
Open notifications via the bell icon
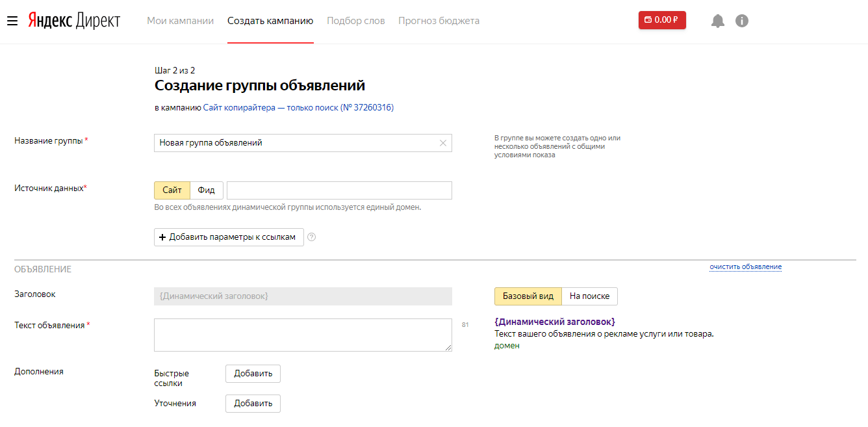coord(717,20)
